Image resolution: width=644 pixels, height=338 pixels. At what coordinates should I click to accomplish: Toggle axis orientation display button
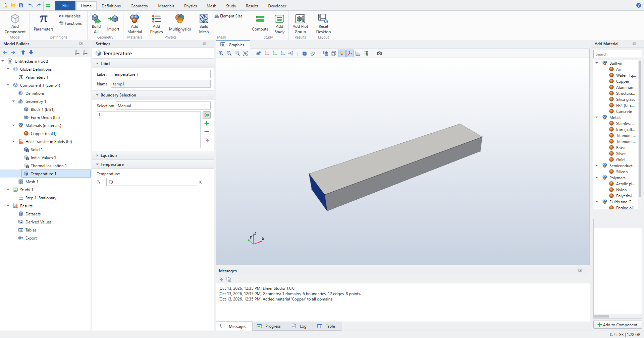pyautogui.click(x=350, y=53)
